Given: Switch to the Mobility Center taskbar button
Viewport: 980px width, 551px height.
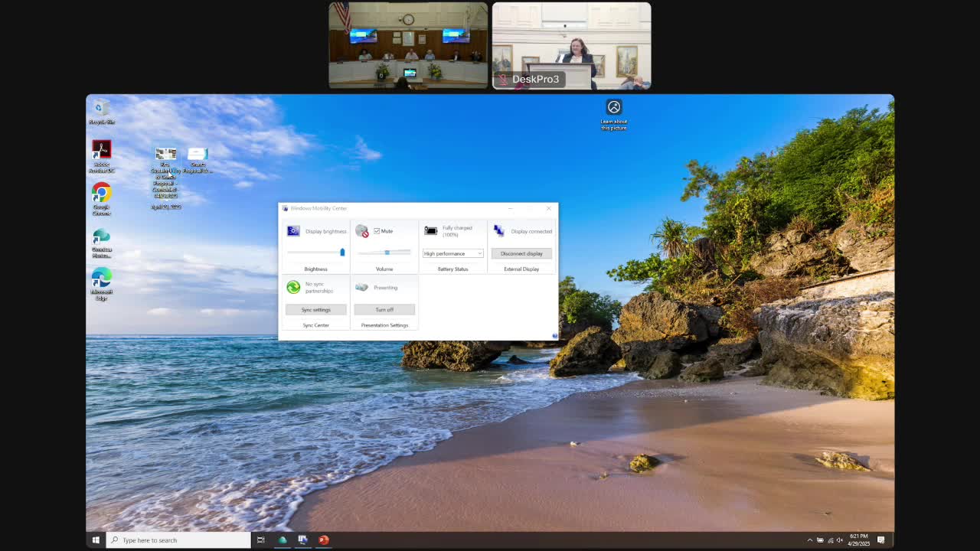Looking at the screenshot, I should tap(303, 540).
